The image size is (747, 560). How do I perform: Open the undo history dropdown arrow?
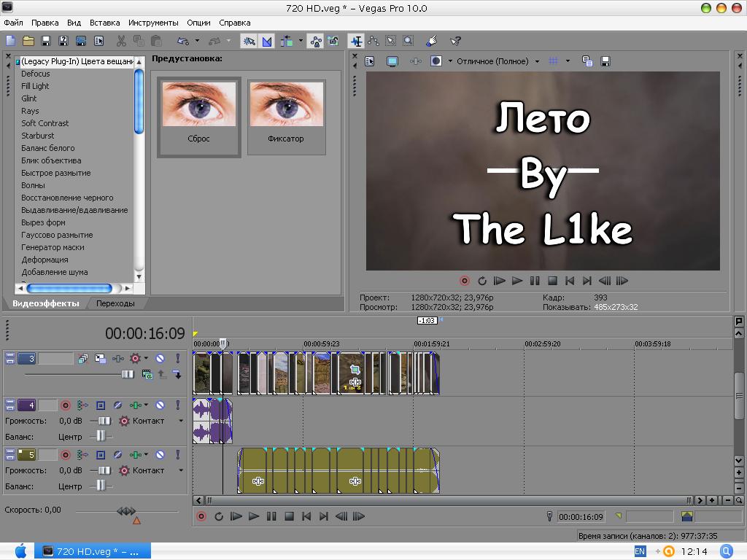pos(197,41)
